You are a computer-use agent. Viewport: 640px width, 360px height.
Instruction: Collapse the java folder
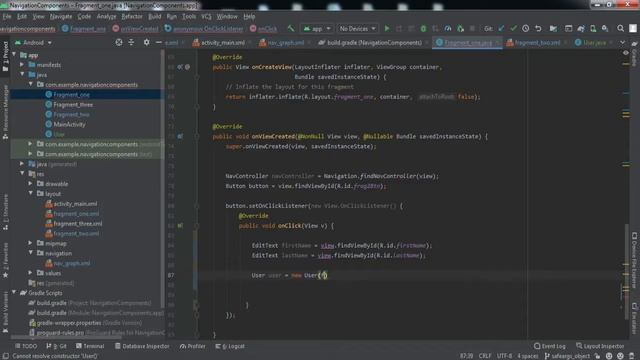[22, 75]
